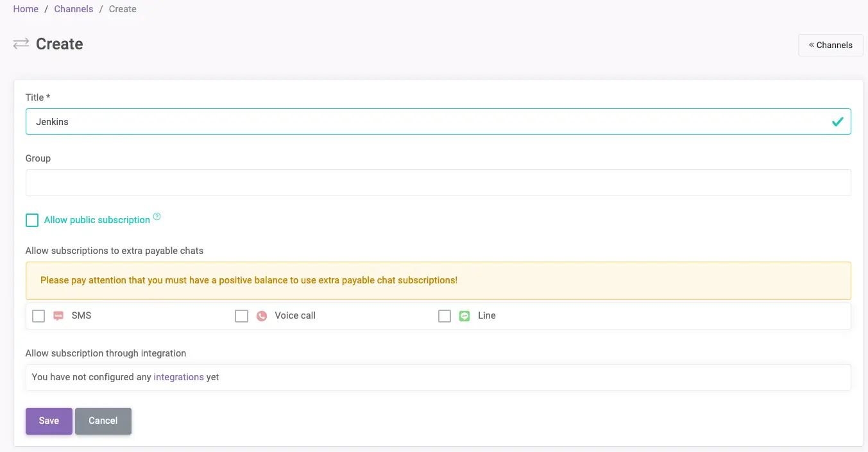868x452 pixels.
Task: Save the new channel
Action: (x=48, y=421)
